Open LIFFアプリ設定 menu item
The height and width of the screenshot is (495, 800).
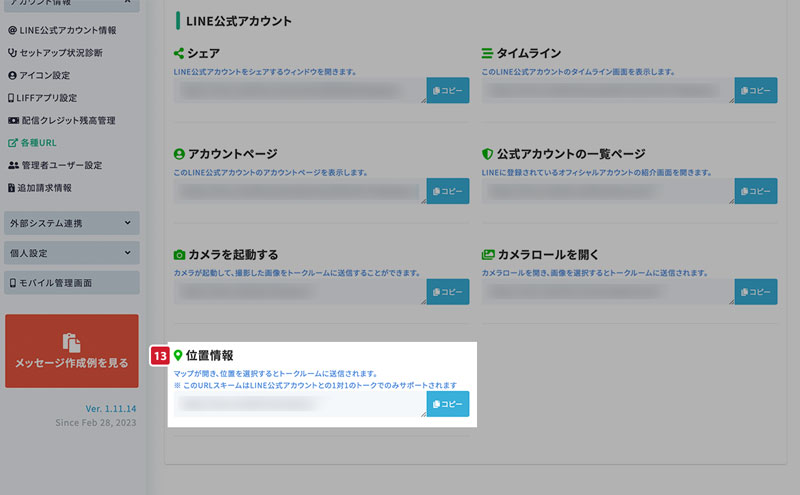click(42, 97)
